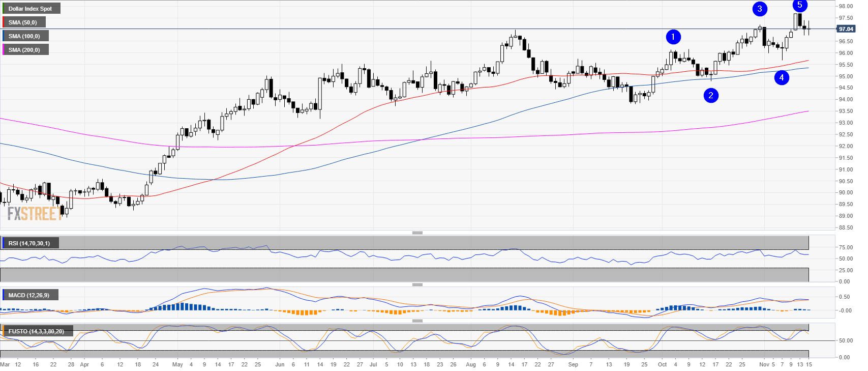Select the blue circle marker 4
Image resolution: width=868 pixels, height=371 pixels.
coord(782,77)
